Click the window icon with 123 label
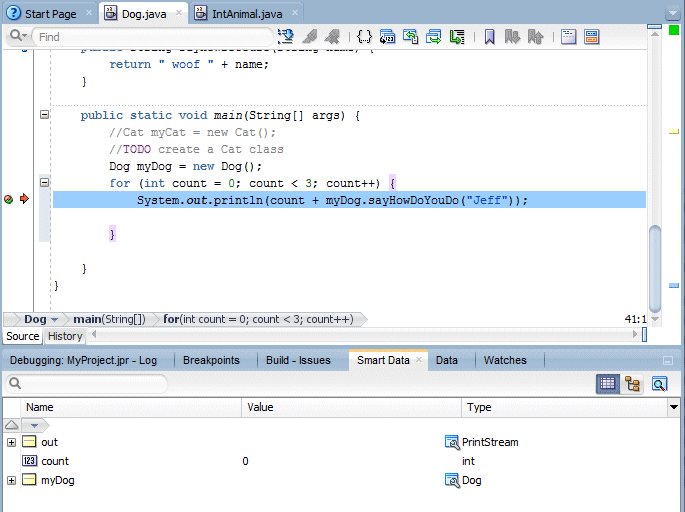 point(387,37)
